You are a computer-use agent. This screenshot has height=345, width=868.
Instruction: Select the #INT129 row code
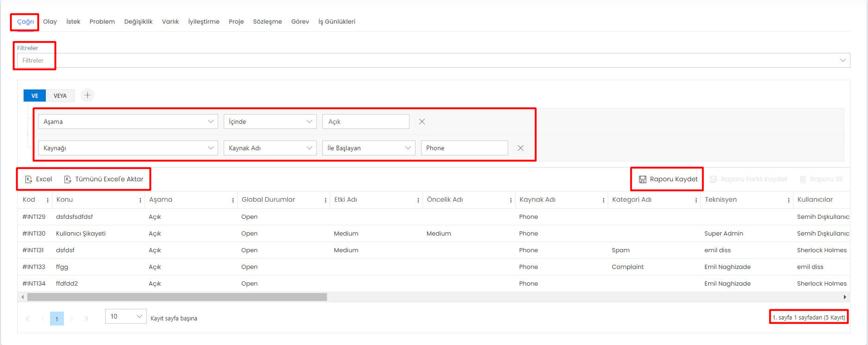pos(34,217)
